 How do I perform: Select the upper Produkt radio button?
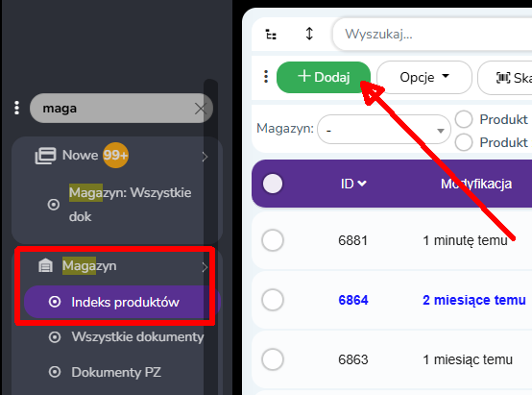464,119
